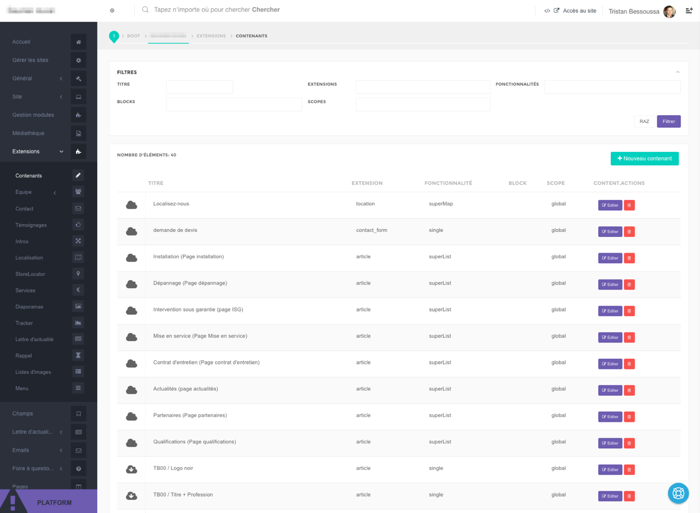
Task: Click ROOT breadcrumb link
Action: (133, 36)
